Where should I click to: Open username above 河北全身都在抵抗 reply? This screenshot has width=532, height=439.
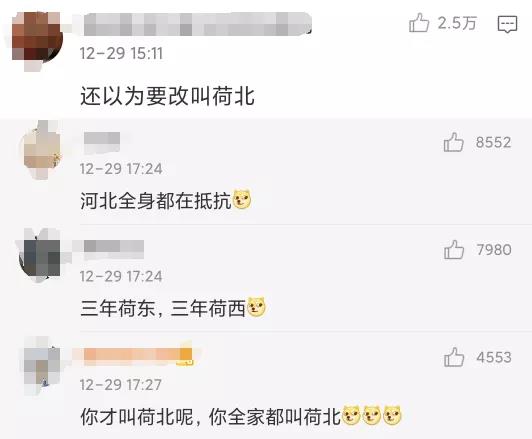pyautogui.click(x=102, y=141)
